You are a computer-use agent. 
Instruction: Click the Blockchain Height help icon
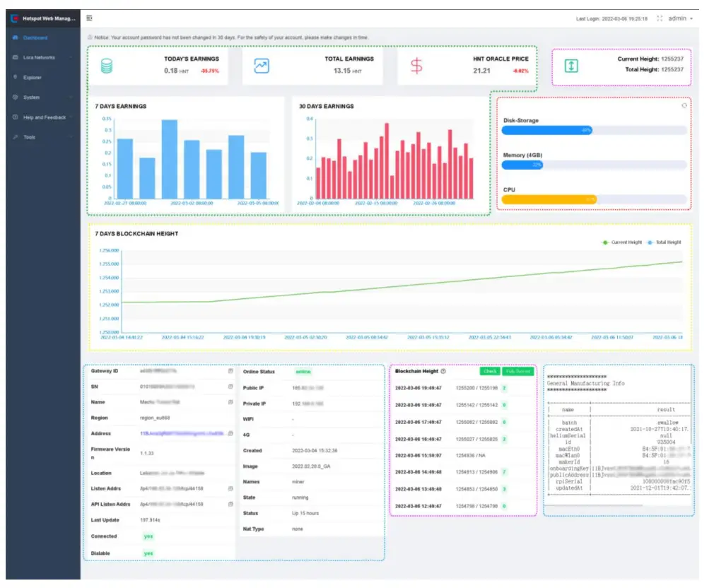click(443, 371)
